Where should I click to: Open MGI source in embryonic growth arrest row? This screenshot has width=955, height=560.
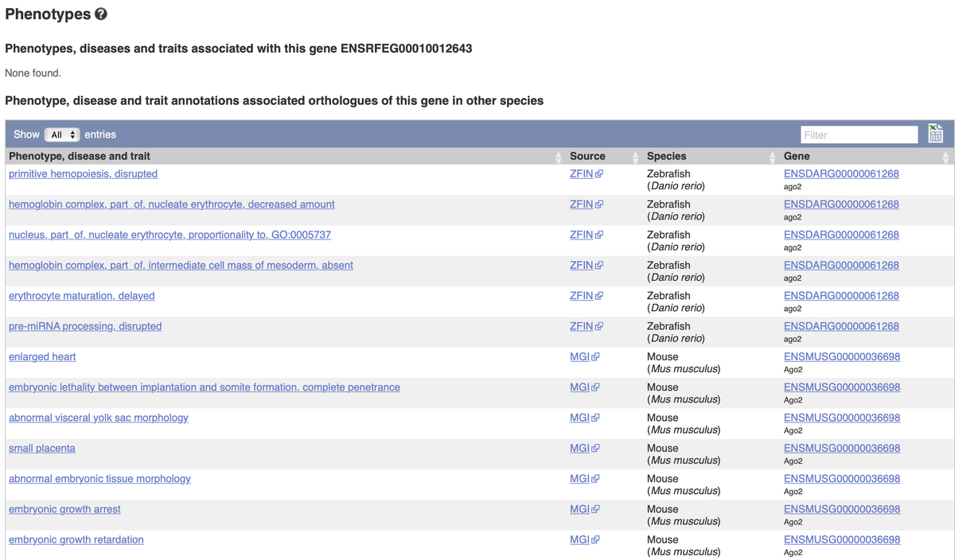pos(584,509)
